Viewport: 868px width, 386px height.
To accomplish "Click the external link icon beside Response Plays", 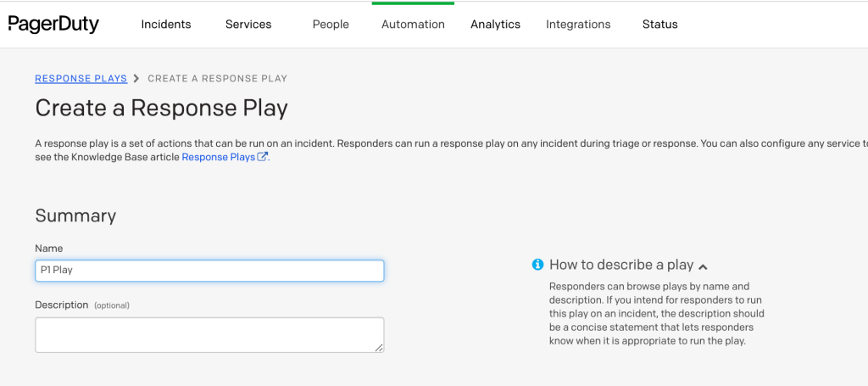I will (263, 157).
